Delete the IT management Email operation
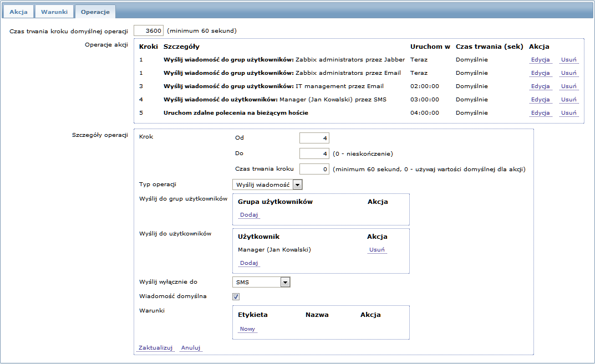 568,86
